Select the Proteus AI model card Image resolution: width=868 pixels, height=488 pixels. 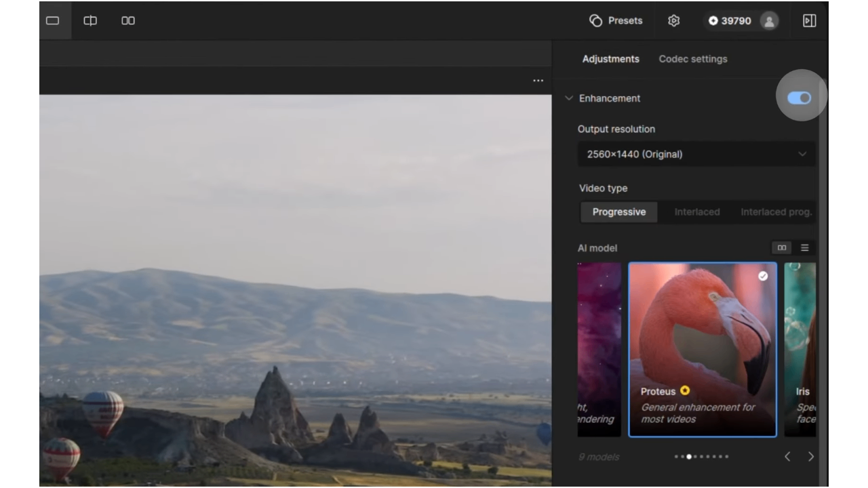pos(703,350)
